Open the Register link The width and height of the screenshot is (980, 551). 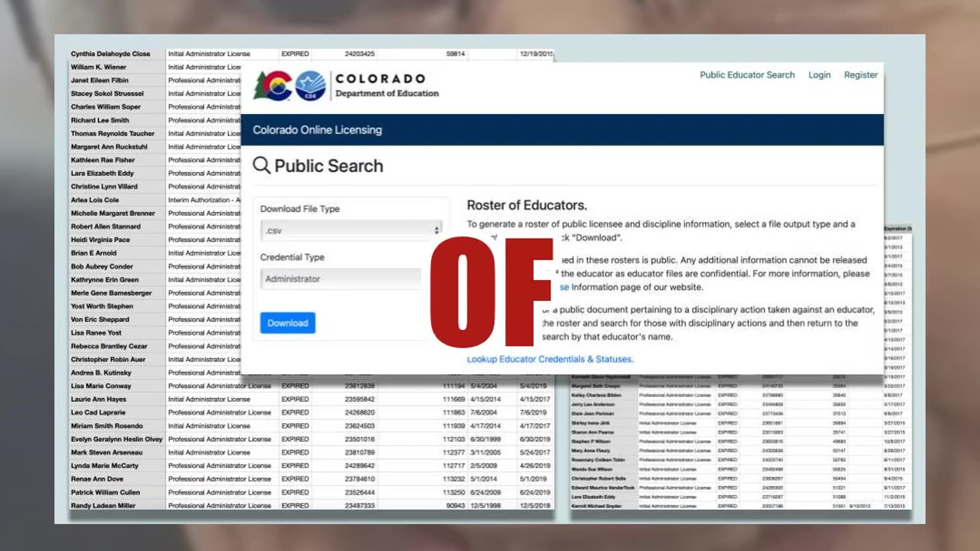click(x=861, y=75)
